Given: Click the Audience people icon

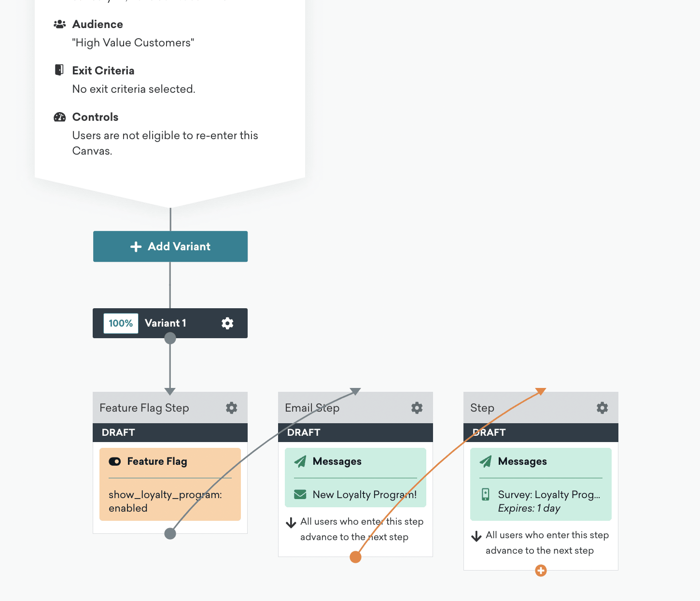Looking at the screenshot, I should 59,24.
